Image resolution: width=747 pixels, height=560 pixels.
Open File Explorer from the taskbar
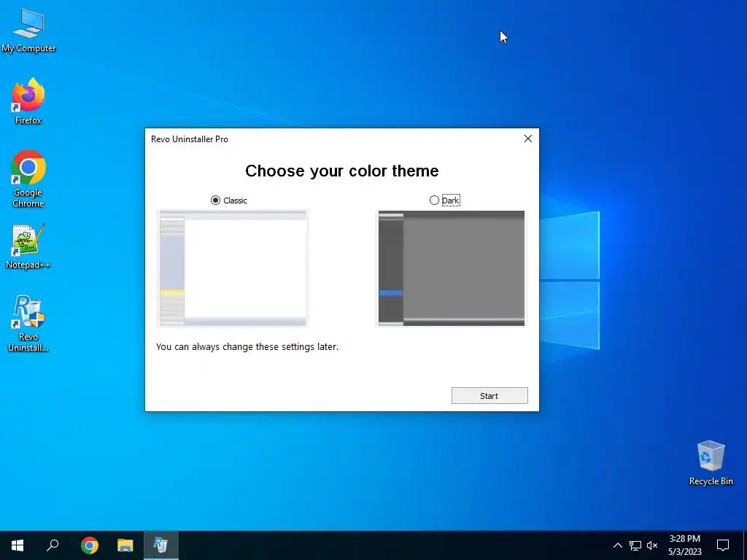[125, 545]
